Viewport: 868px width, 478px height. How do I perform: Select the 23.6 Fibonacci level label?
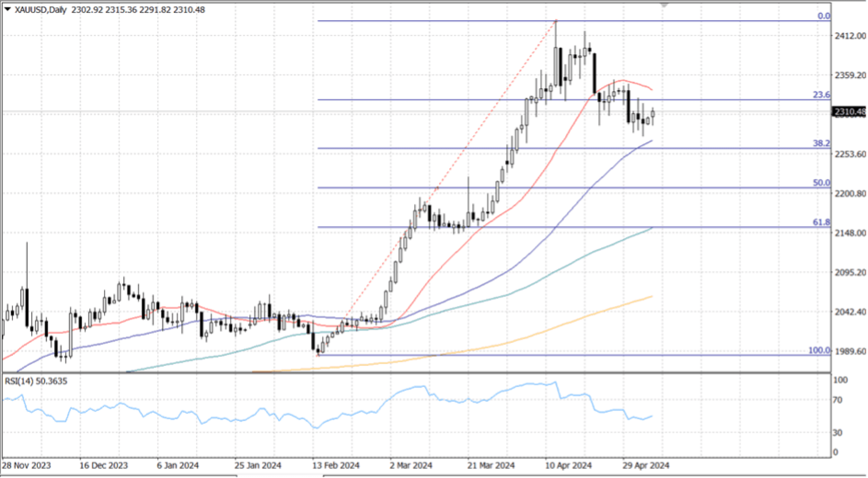822,95
